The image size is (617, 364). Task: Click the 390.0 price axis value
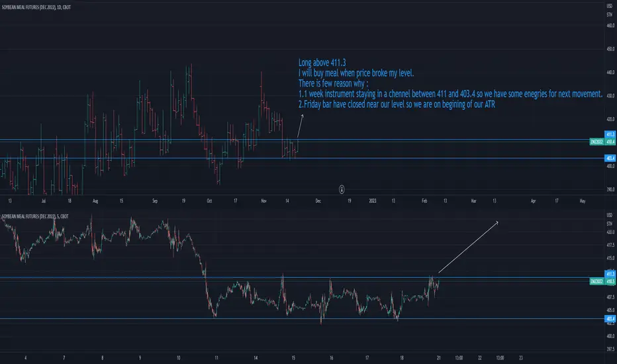pyautogui.click(x=610, y=189)
